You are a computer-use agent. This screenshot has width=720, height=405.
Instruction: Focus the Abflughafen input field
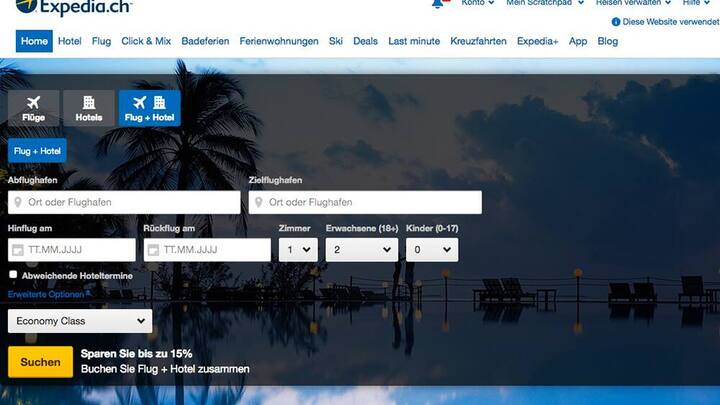[x=124, y=202]
